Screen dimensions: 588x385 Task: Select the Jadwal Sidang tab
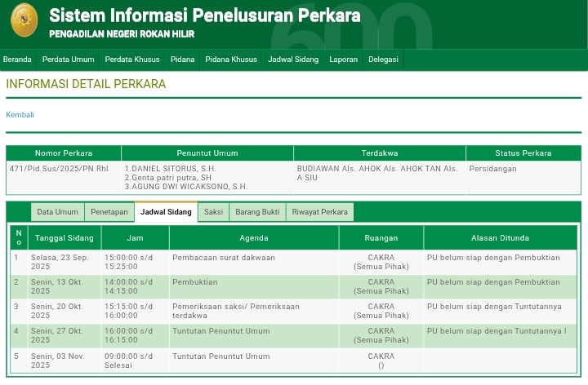pyautogui.click(x=166, y=212)
